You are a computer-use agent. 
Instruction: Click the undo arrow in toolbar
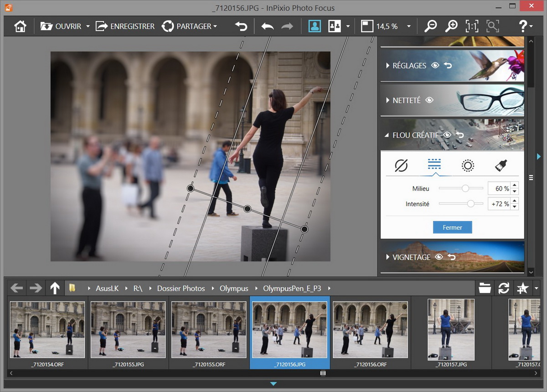[x=268, y=26]
